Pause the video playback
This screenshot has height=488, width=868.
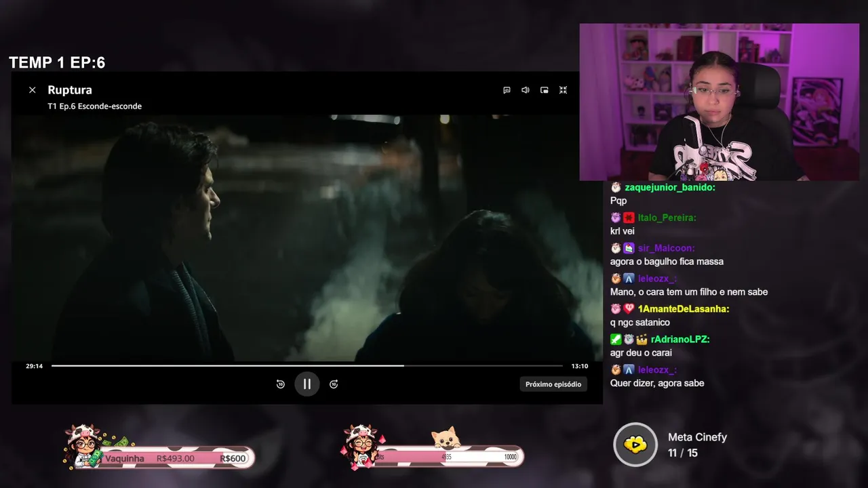click(307, 384)
